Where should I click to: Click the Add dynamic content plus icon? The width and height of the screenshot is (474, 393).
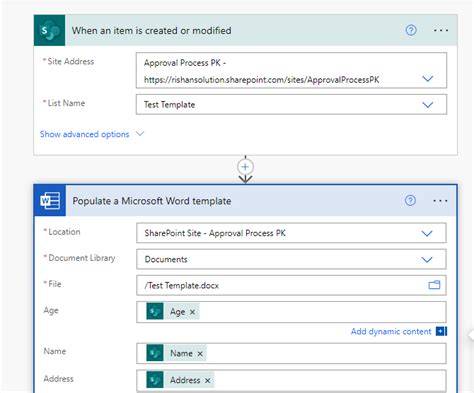pyautogui.click(x=441, y=331)
